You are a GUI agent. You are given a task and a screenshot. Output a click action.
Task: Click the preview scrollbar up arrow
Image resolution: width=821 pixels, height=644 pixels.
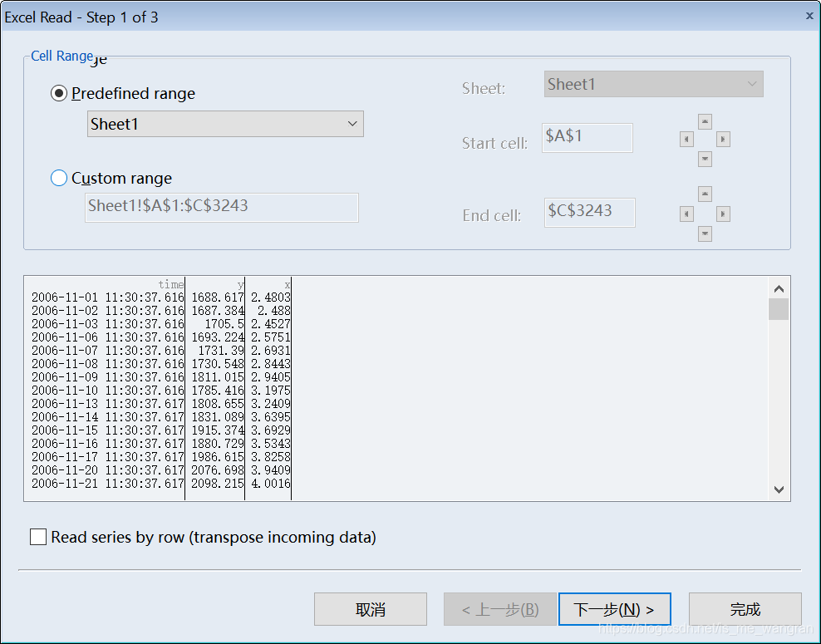click(779, 288)
